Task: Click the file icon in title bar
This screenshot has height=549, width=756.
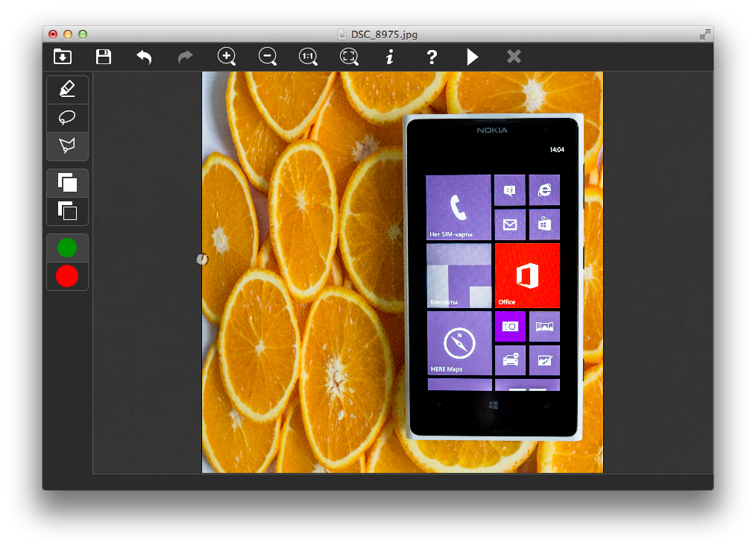Action: [342, 34]
